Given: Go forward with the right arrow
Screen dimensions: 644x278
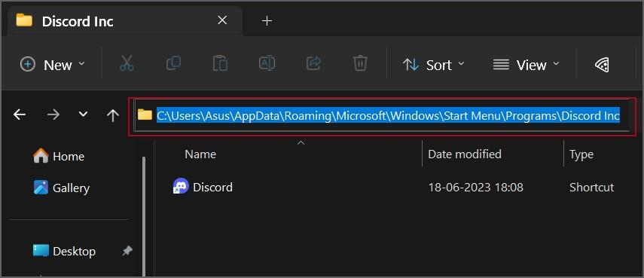Looking at the screenshot, I should (53, 115).
